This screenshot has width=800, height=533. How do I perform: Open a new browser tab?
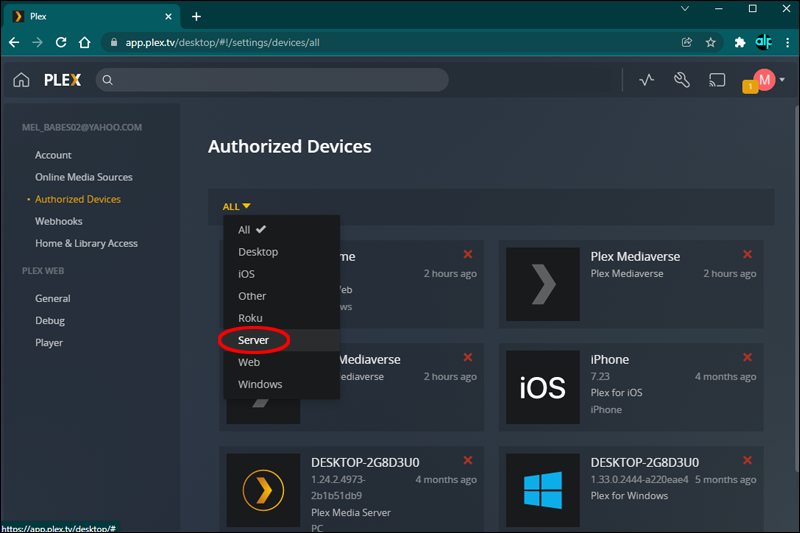point(196,17)
